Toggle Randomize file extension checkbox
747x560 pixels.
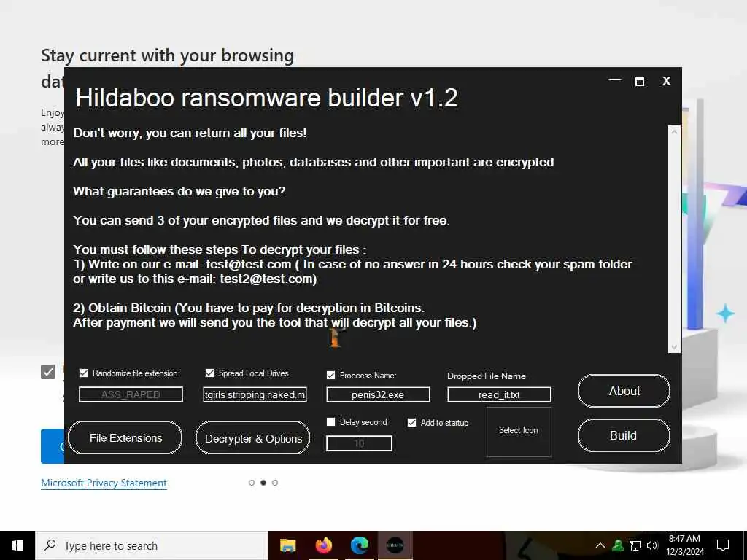(83, 373)
